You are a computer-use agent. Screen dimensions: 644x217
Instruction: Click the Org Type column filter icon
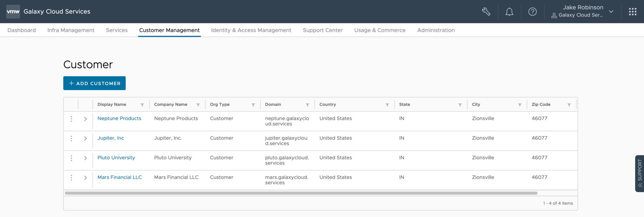[x=253, y=105]
